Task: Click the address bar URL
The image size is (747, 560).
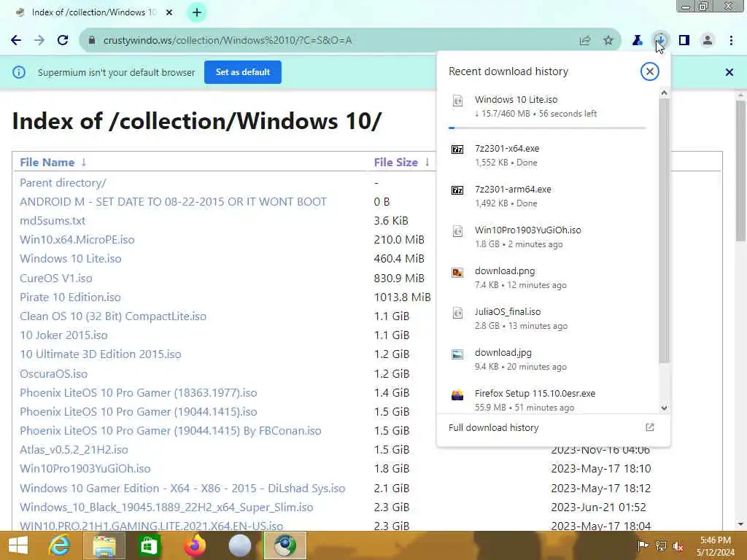Action: [228, 41]
